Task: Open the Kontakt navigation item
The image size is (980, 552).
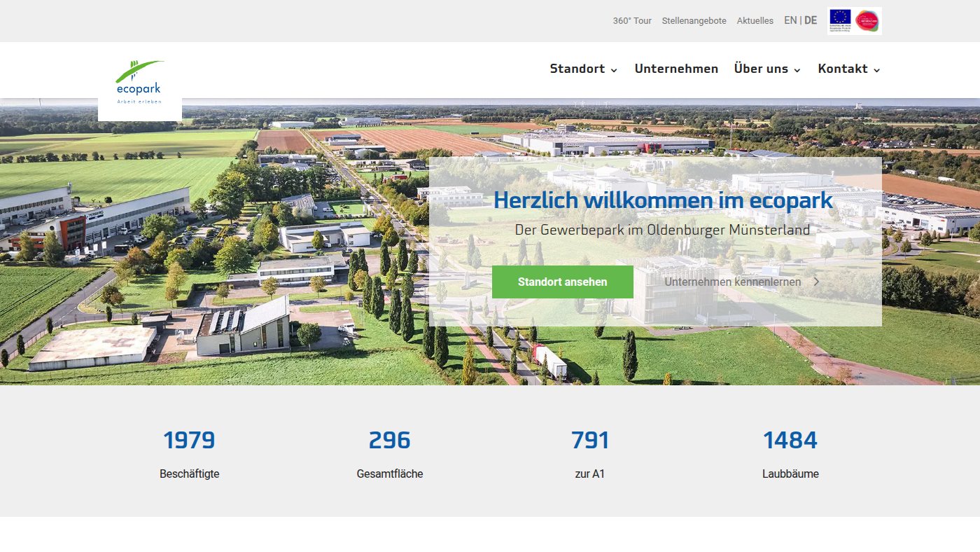Action: coord(843,69)
